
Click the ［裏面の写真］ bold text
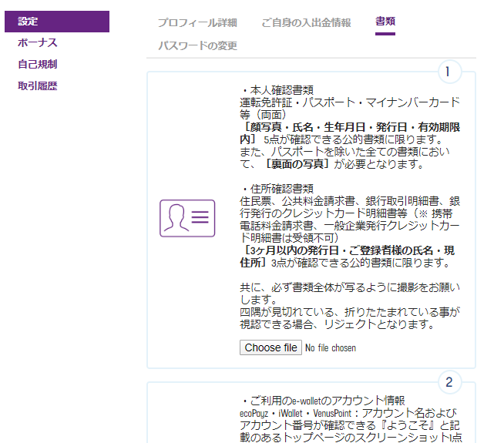tap(297, 164)
